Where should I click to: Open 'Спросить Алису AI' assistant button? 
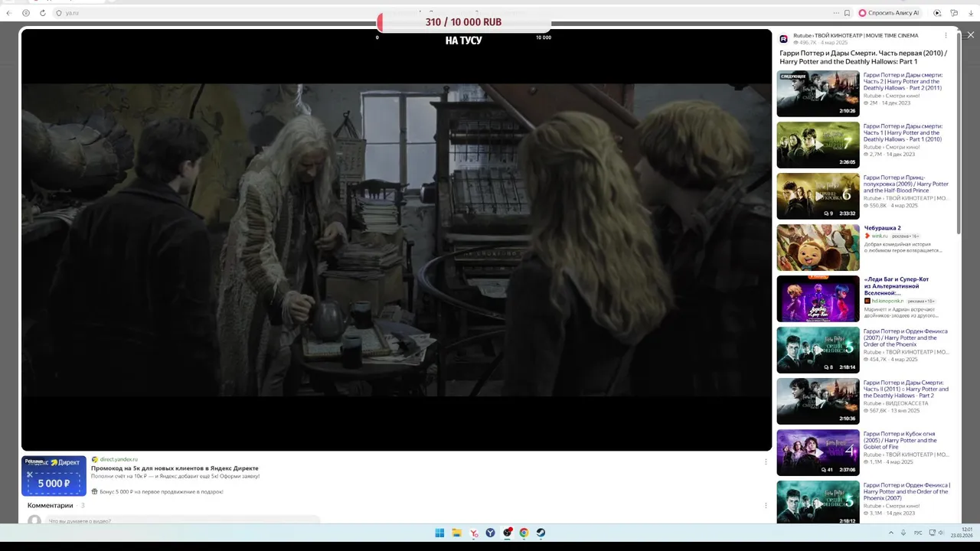point(888,13)
